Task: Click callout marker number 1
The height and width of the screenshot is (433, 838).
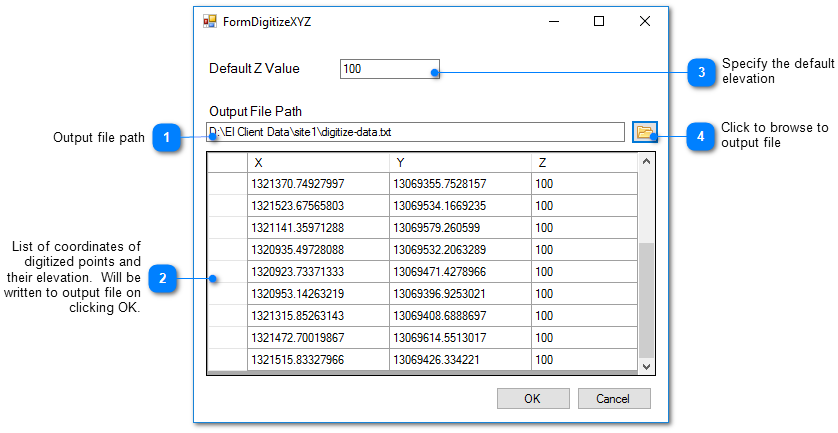Action: pyautogui.click(x=166, y=138)
